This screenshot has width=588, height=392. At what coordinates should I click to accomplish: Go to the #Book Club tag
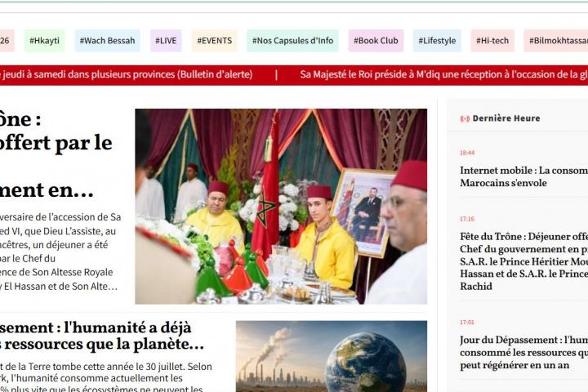tap(376, 41)
